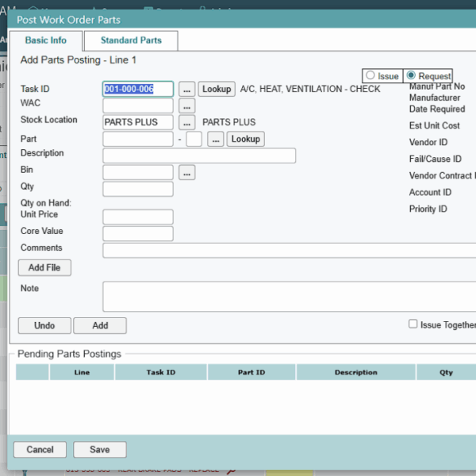The width and height of the screenshot is (476, 476).
Task: Click the Qty input field
Action: [x=138, y=189]
